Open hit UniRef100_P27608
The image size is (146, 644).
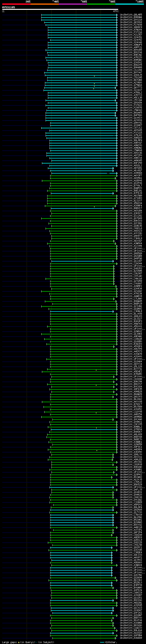[131, 25]
